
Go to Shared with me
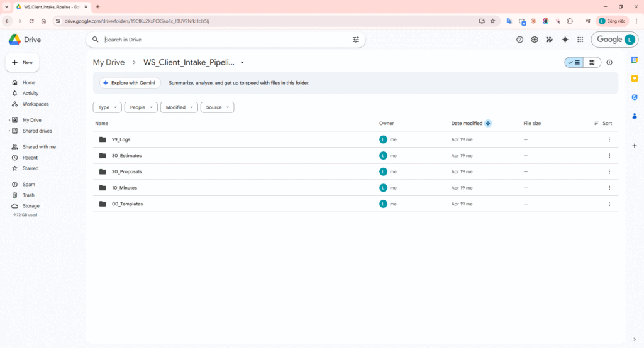[x=39, y=147]
